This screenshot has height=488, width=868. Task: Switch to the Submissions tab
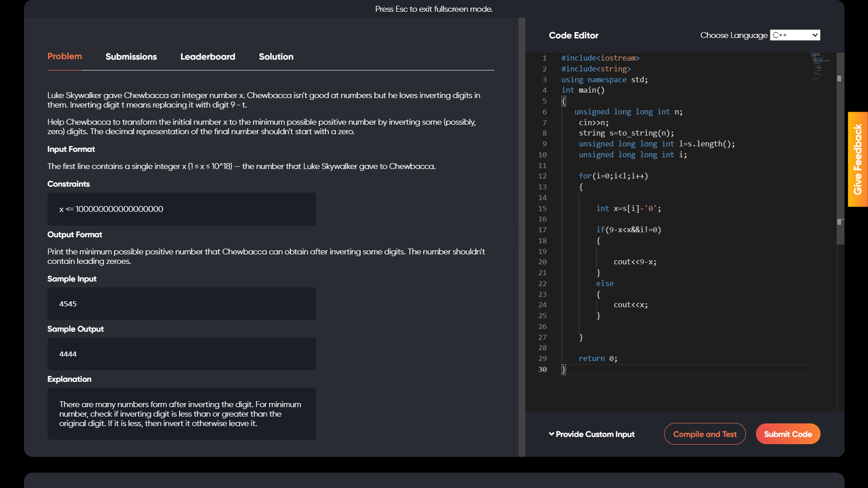coord(131,56)
